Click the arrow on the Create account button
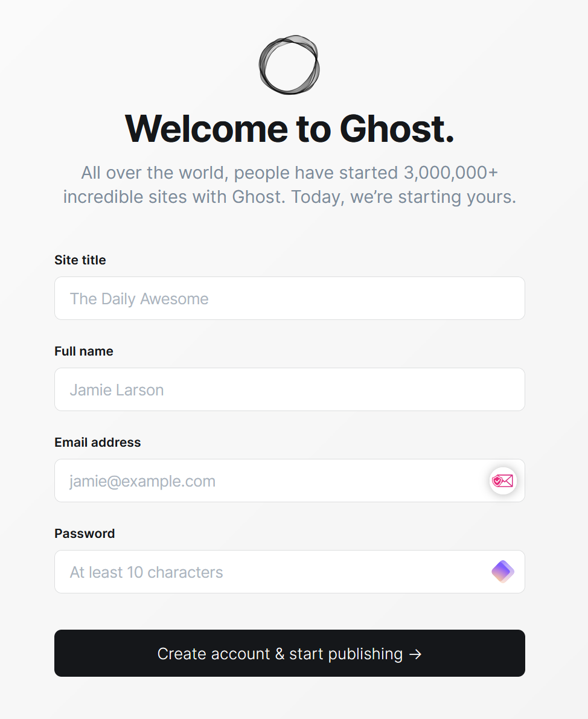Image resolution: width=588 pixels, height=719 pixels. [x=415, y=654]
